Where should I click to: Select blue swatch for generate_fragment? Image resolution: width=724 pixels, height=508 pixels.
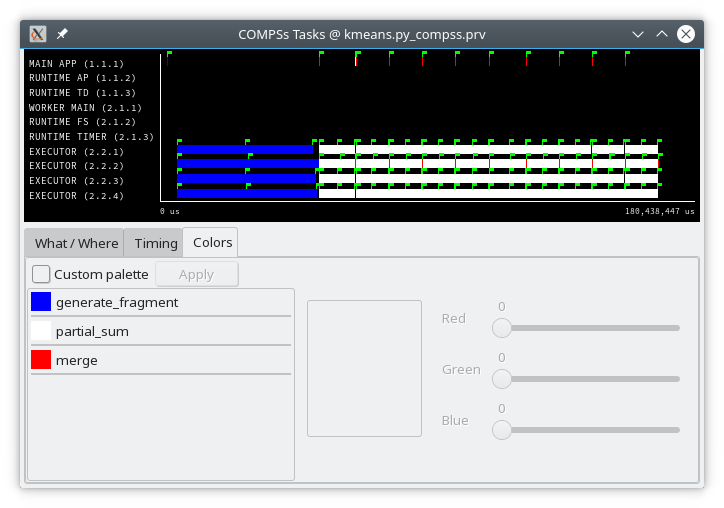(41, 302)
